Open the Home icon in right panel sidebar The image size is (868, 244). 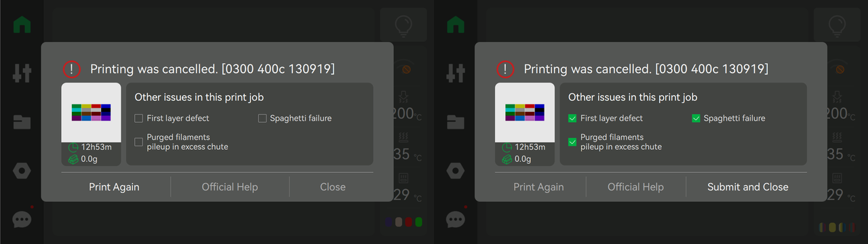[456, 24]
